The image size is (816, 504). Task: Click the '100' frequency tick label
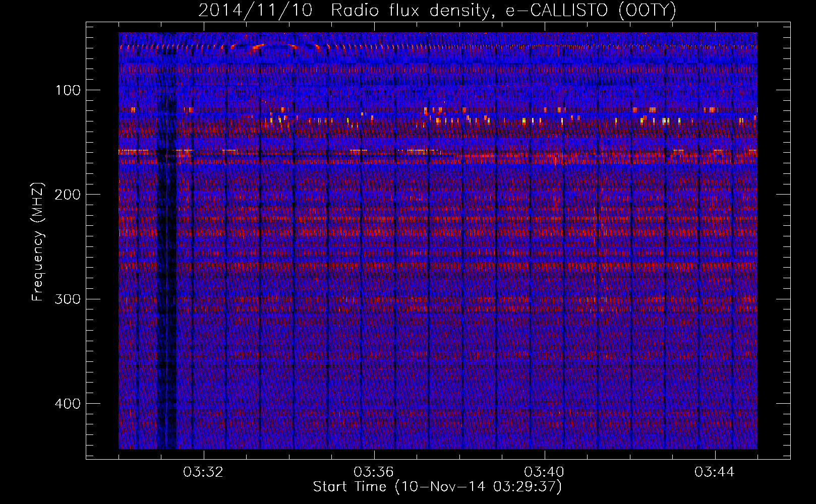[68, 90]
